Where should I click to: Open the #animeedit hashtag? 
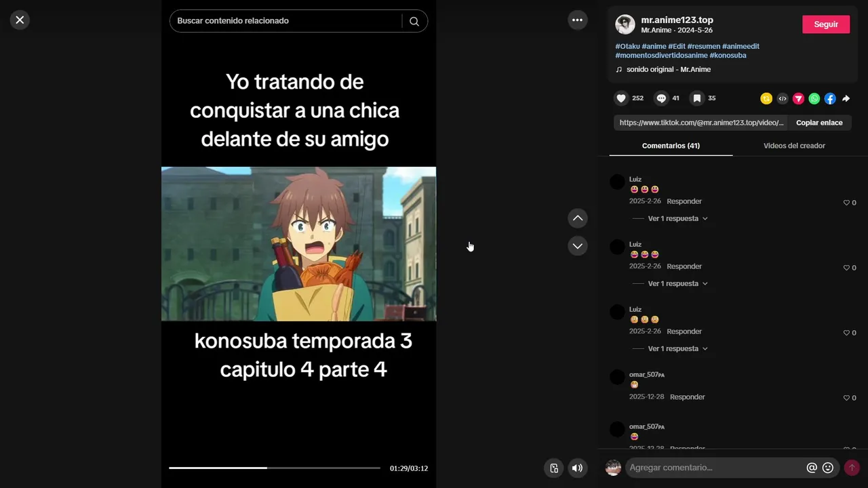coord(741,46)
